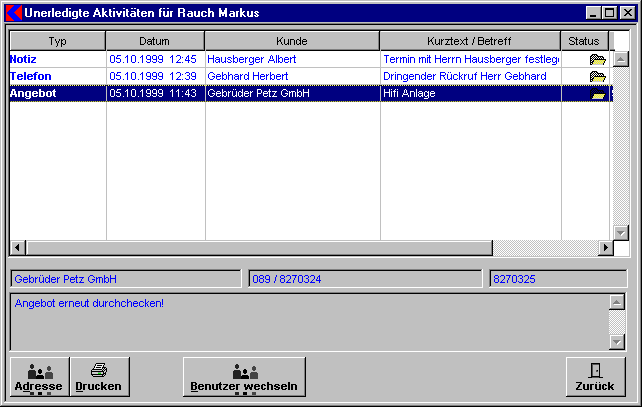Image resolution: width=642 pixels, height=407 pixels.
Task: Click the folder status icon in Telefon row
Action: 598,76
